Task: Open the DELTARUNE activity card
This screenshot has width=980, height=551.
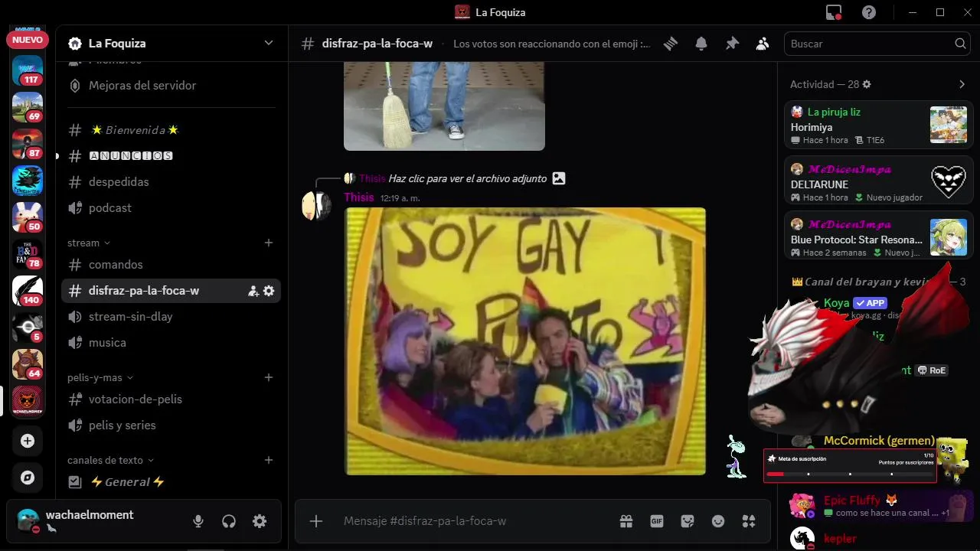Action: [x=879, y=181]
